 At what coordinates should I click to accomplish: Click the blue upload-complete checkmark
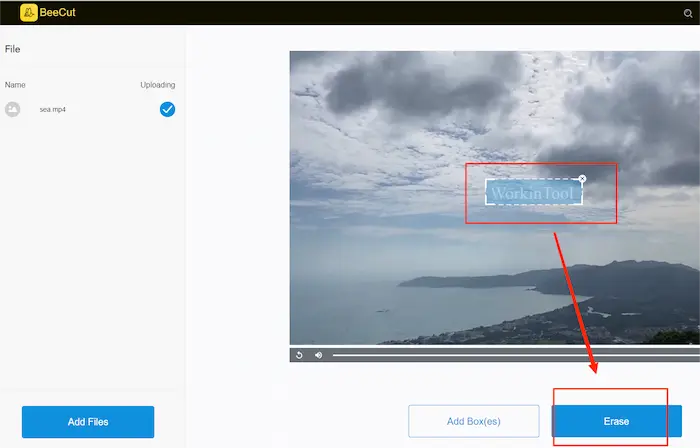click(x=167, y=109)
